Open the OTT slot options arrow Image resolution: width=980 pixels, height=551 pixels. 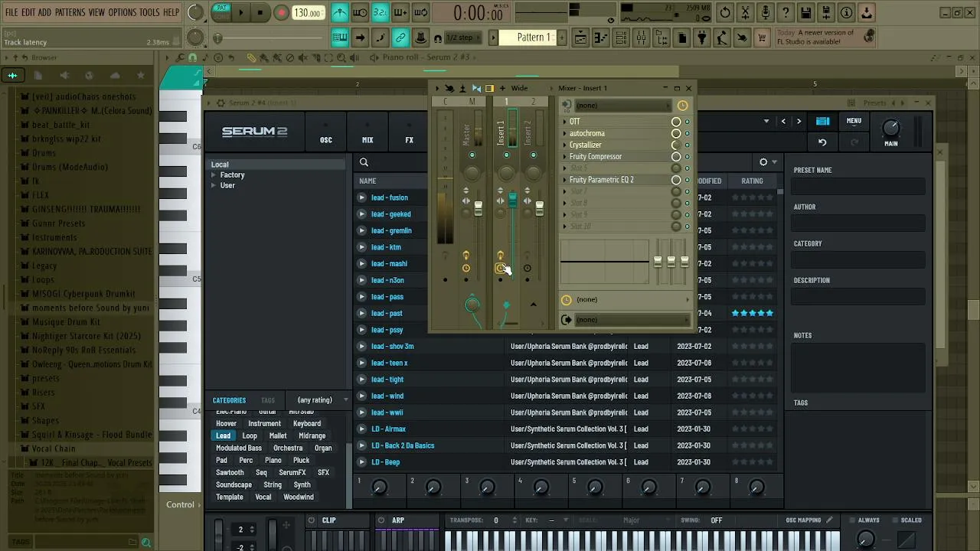565,122
